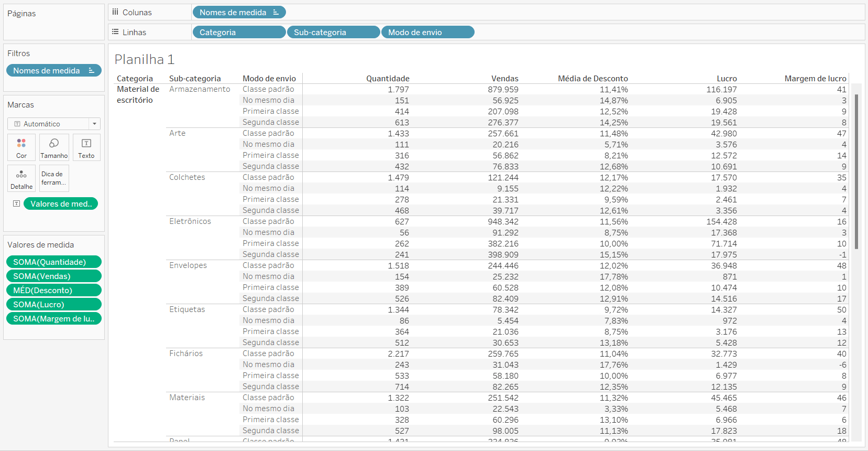
Task: Click discount value 17,78% in Envelopes
Action: click(x=614, y=277)
